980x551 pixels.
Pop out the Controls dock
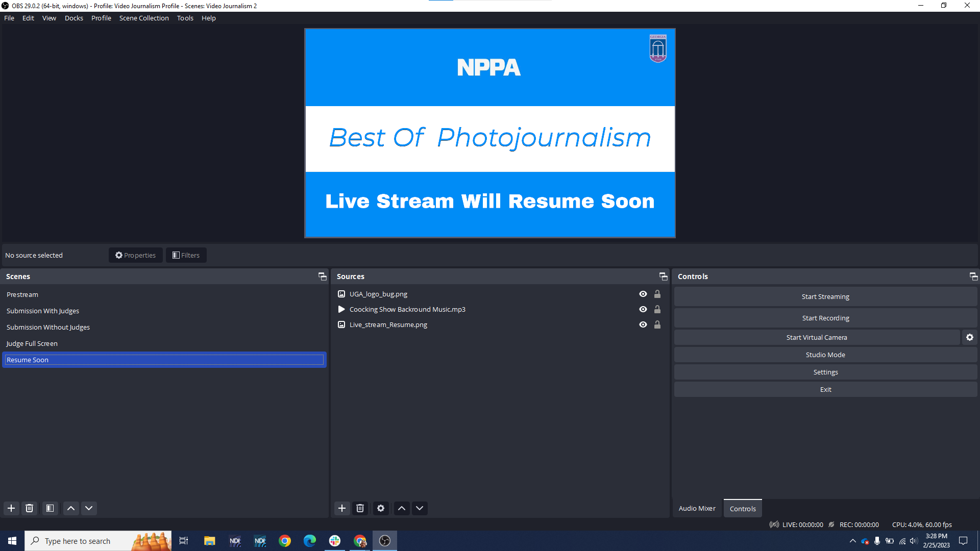tap(974, 277)
